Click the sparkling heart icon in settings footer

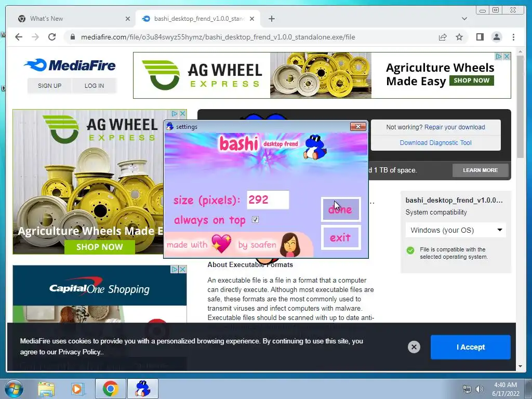point(221,243)
